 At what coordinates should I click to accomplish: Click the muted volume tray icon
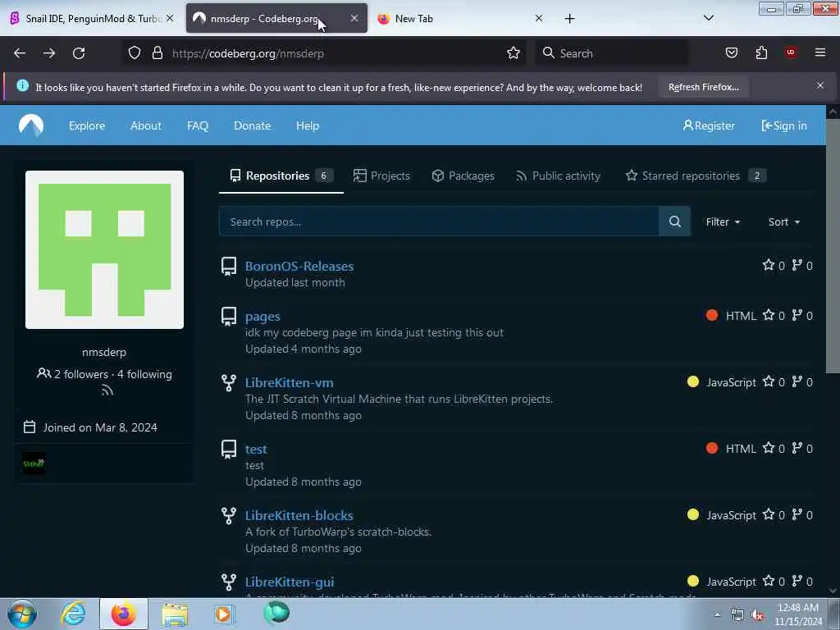757,615
